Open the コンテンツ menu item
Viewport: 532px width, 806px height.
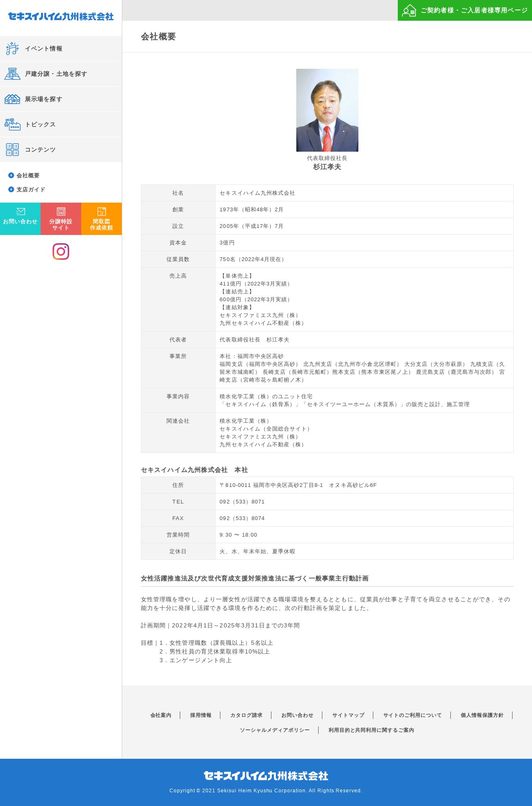[61, 150]
